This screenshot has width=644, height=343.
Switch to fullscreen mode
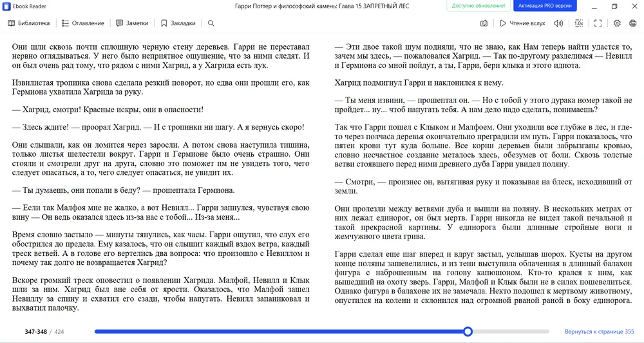pos(598,23)
